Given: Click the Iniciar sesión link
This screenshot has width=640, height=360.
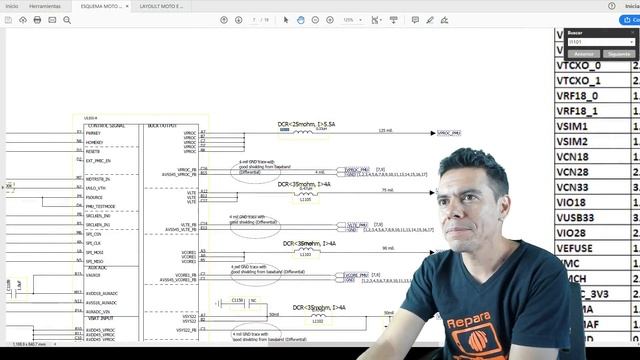Looking at the screenshot, I should click(632, 6).
